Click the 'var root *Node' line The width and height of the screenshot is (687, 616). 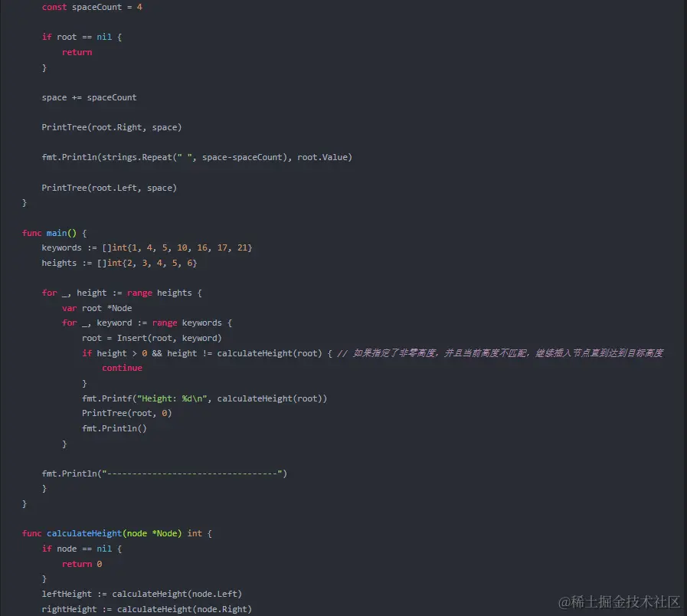(97, 308)
